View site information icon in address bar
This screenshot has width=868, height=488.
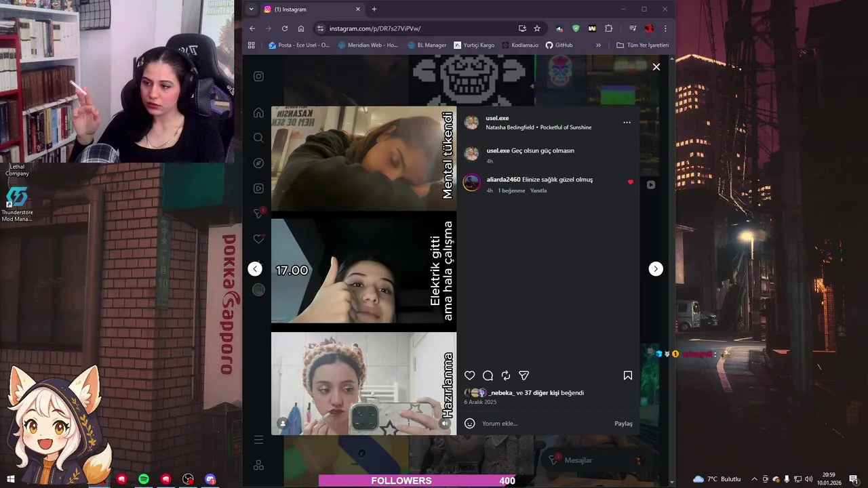321,28
